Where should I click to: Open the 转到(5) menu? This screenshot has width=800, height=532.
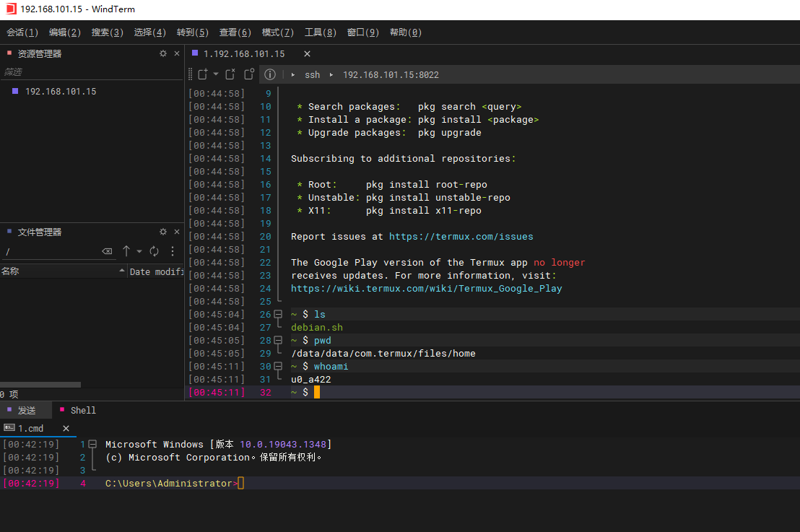(x=192, y=32)
